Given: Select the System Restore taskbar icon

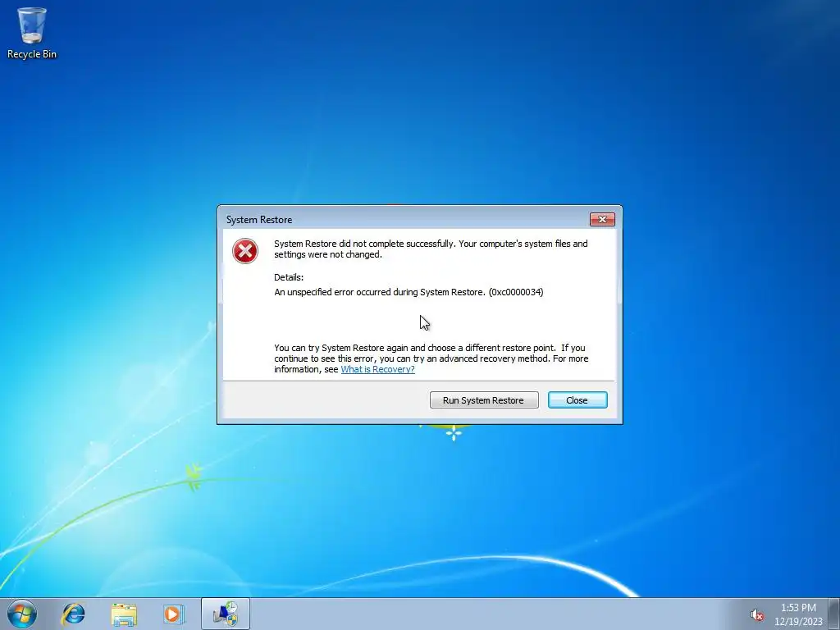Looking at the screenshot, I should click(226, 614).
